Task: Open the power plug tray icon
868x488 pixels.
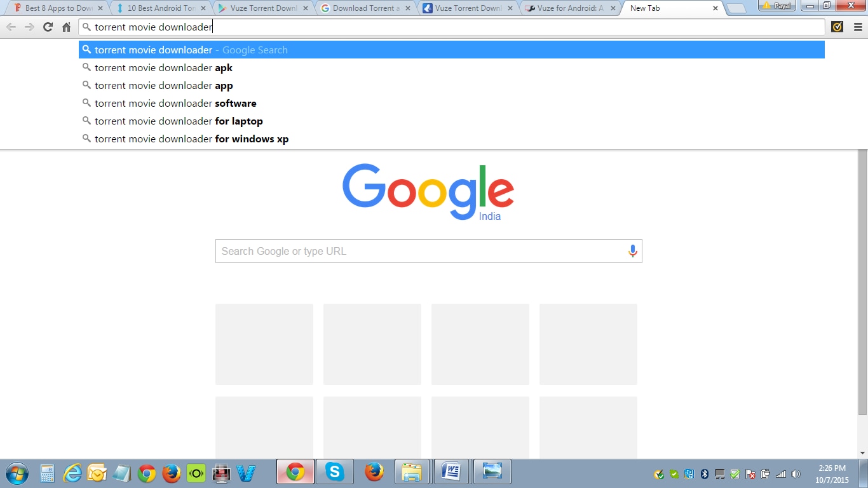Action: (765, 474)
